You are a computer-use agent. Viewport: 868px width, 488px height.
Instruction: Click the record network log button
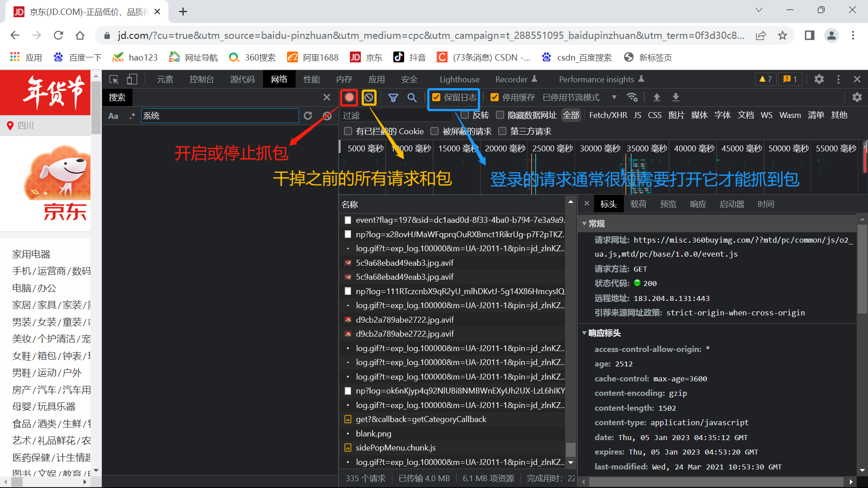coord(349,97)
